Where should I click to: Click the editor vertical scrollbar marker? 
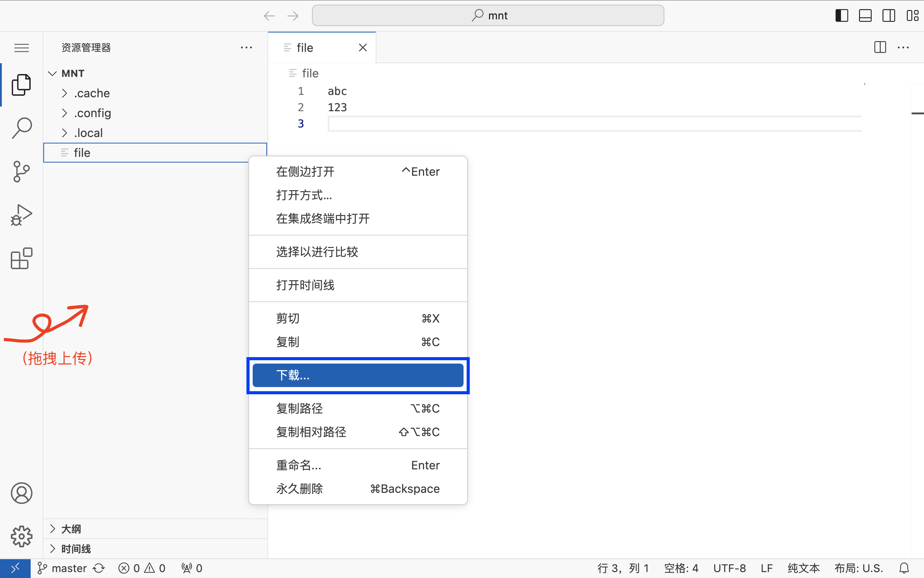[918, 114]
